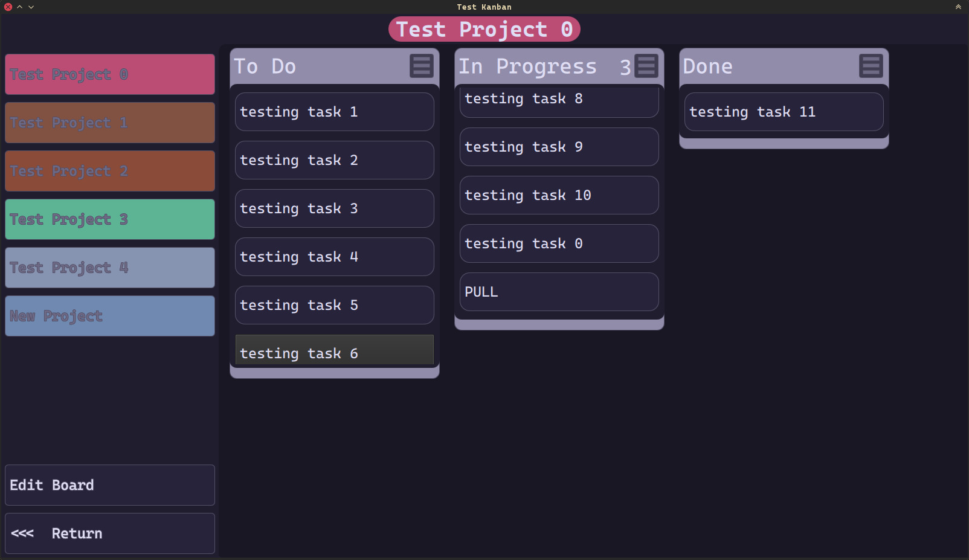Click the return arrow icon next to Return
Image resolution: width=969 pixels, height=560 pixels.
point(22,533)
